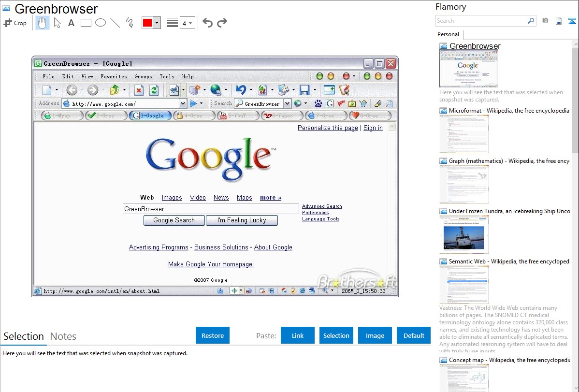Viewport: 579px width, 392px height.
Task: Select the 5-YouT... tab in GreenBrowser
Action: pos(238,116)
